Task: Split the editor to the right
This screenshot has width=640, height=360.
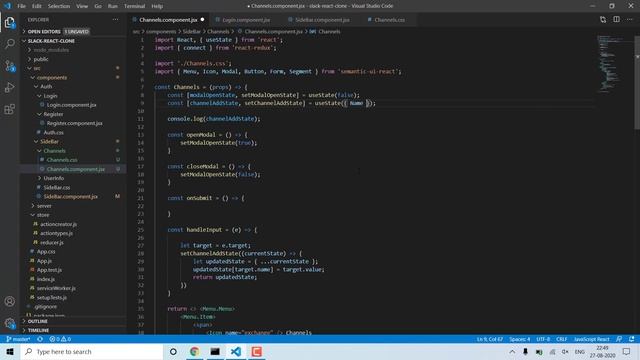Action: (x=616, y=20)
